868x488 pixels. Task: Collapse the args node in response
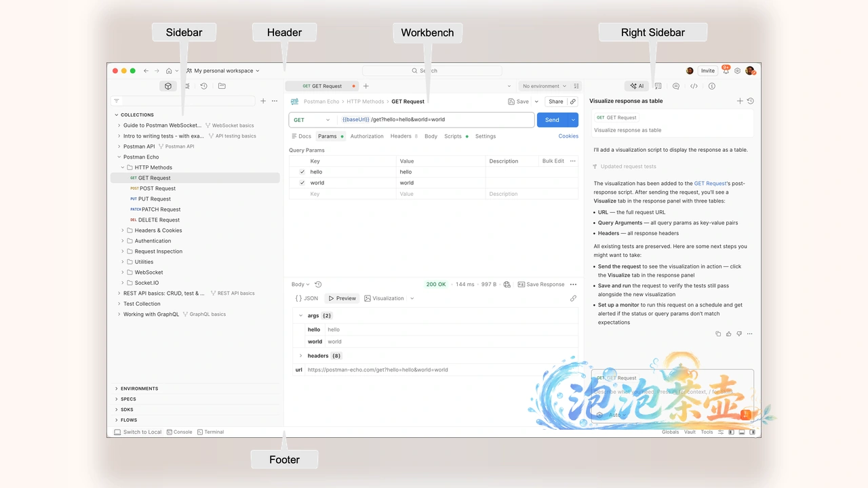pyautogui.click(x=301, y=316)
